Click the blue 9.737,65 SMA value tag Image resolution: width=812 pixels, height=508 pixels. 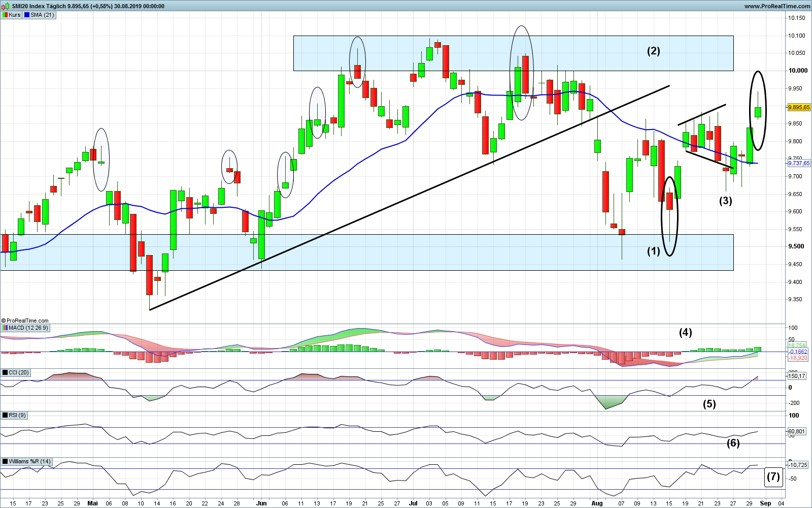pyautogui.click(x=799, y=163)
